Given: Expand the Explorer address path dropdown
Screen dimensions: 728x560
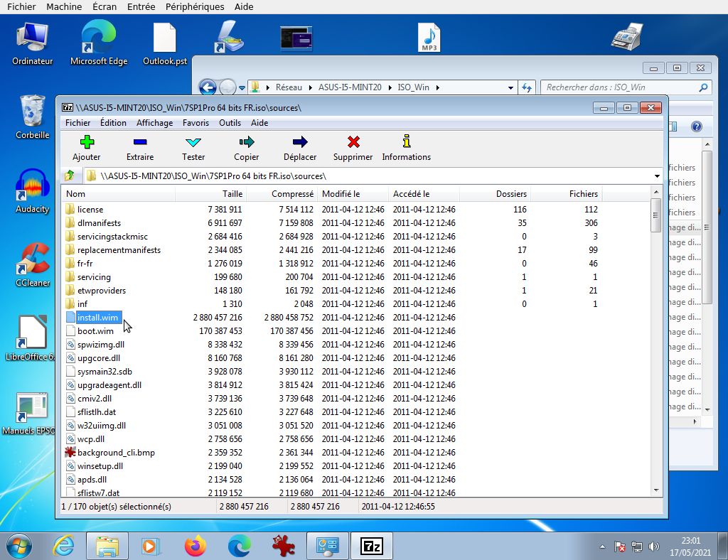Looking at the screenshot, I should click(510, 88).
